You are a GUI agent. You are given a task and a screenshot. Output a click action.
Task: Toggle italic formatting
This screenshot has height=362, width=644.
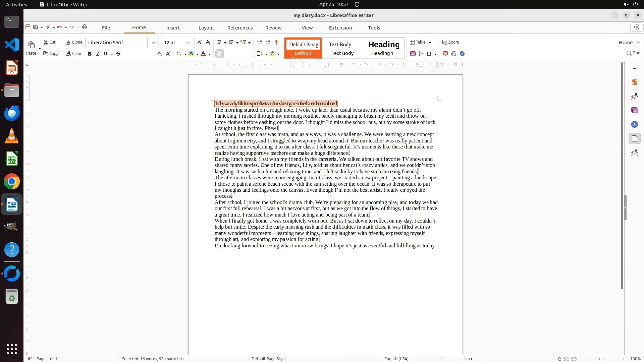[x=98, y=54]
